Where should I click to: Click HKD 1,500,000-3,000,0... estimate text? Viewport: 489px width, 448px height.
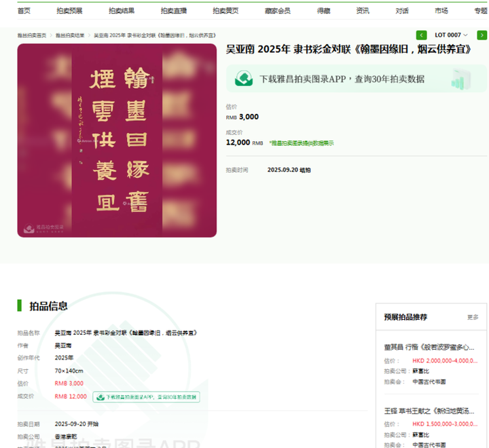tap(445, 424)
